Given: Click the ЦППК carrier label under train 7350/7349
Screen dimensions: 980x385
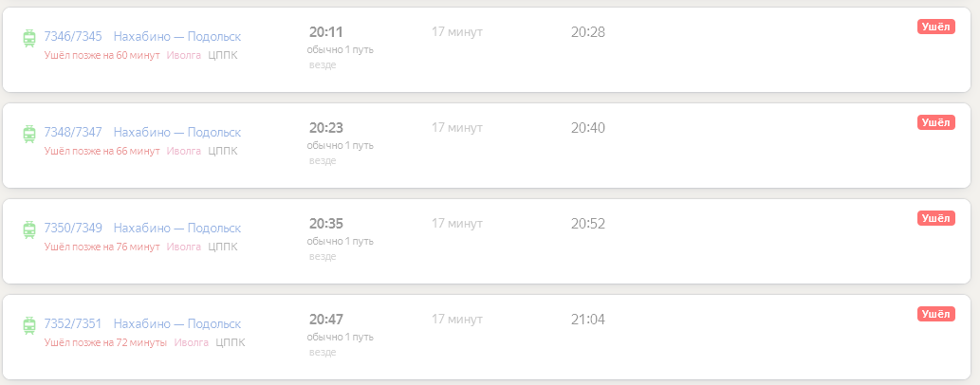Looking at the screenshot, I should (x=223, y=247).
